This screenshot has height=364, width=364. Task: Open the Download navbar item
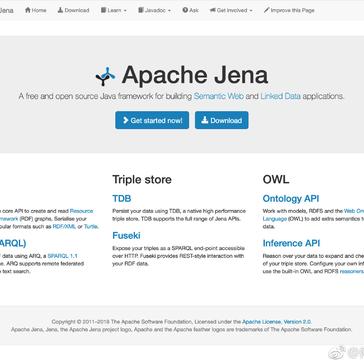[x=73, y=10]
